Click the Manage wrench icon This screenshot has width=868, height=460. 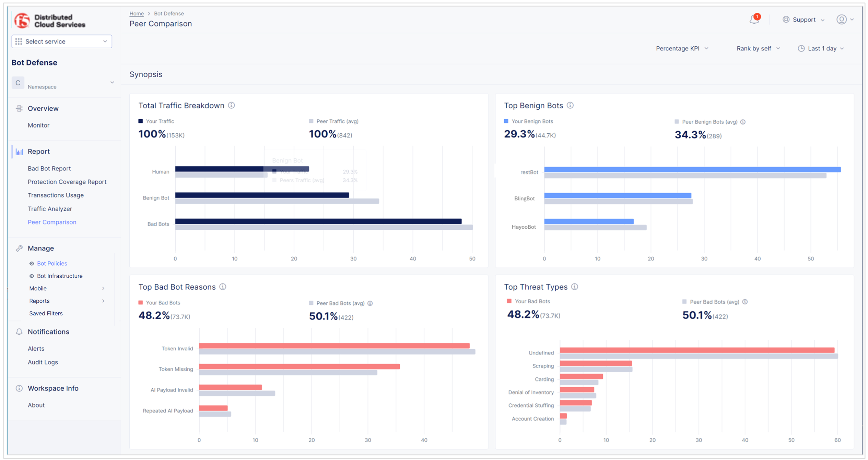19,248
